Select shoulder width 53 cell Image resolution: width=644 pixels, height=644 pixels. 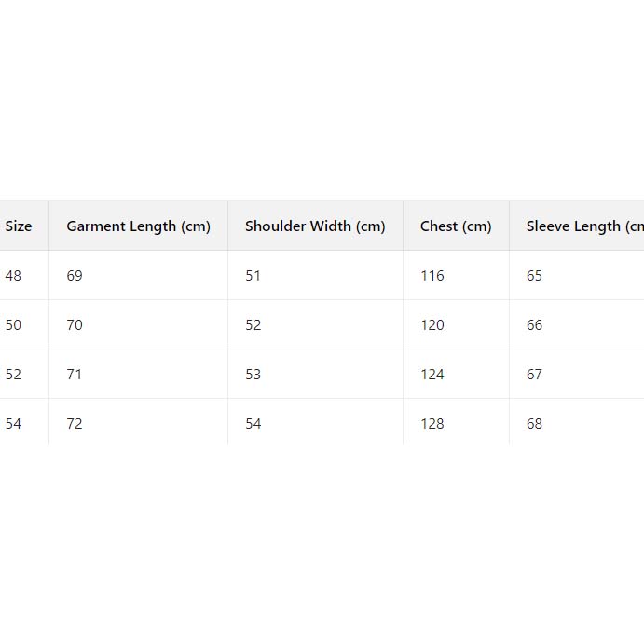(x=253, y=375)
